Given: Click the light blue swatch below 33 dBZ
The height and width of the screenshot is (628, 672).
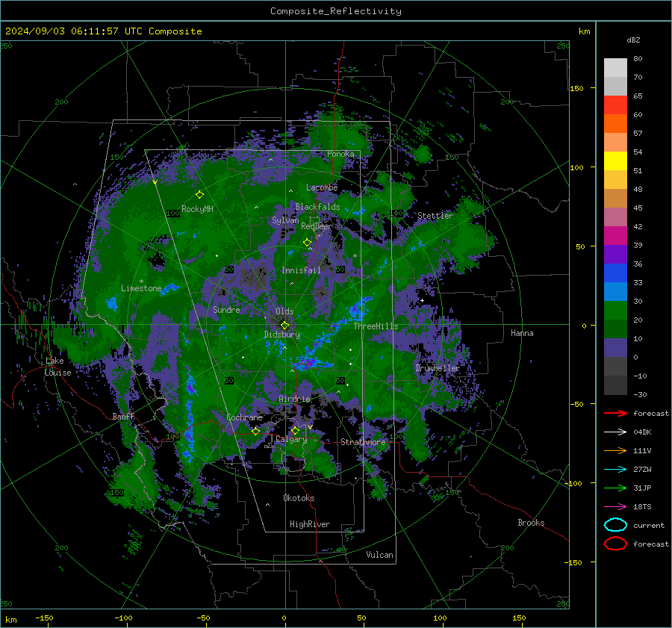Looking at the screenshot, I should [x=615, y=292].
